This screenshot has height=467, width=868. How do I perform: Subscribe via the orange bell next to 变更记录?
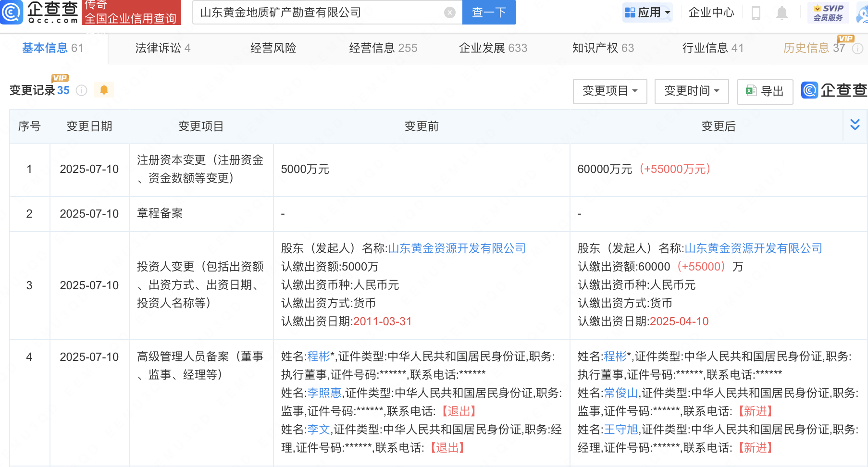[104, 89]
